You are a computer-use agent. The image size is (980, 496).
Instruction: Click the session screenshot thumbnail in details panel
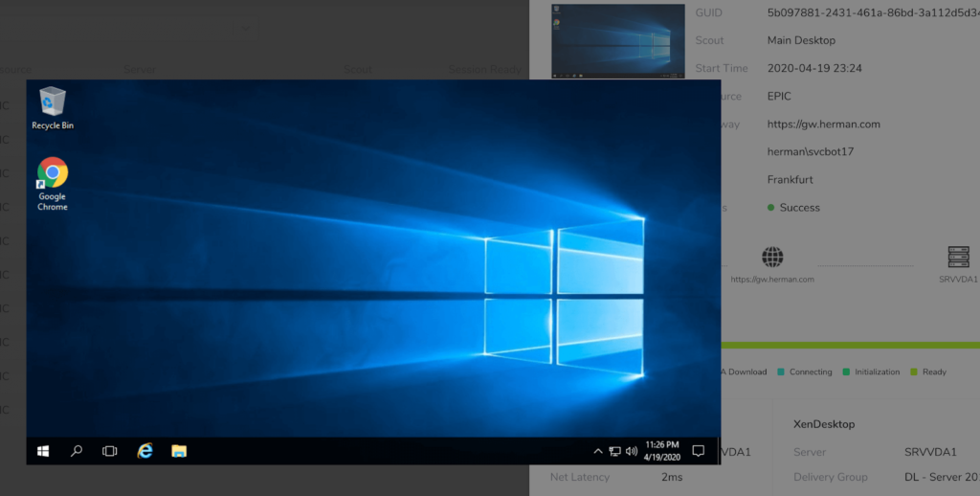point(618,41)
